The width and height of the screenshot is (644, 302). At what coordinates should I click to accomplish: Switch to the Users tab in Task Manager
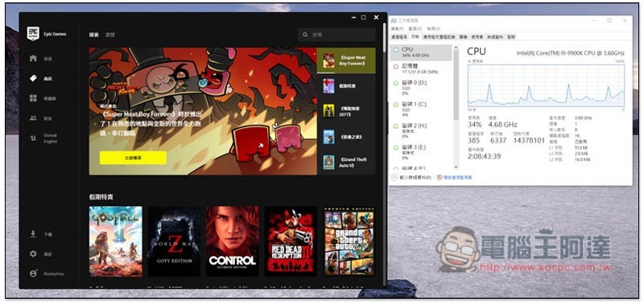(477, 37)
